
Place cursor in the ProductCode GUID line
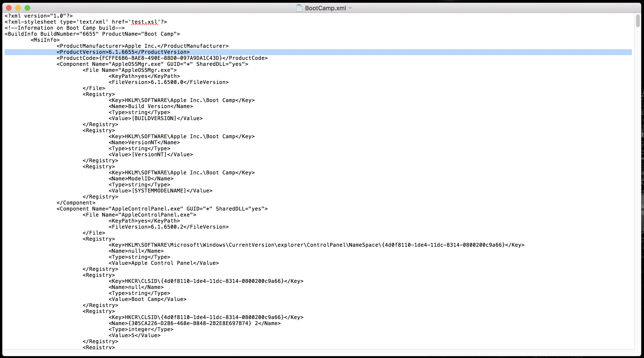click(x=162, y=58)
